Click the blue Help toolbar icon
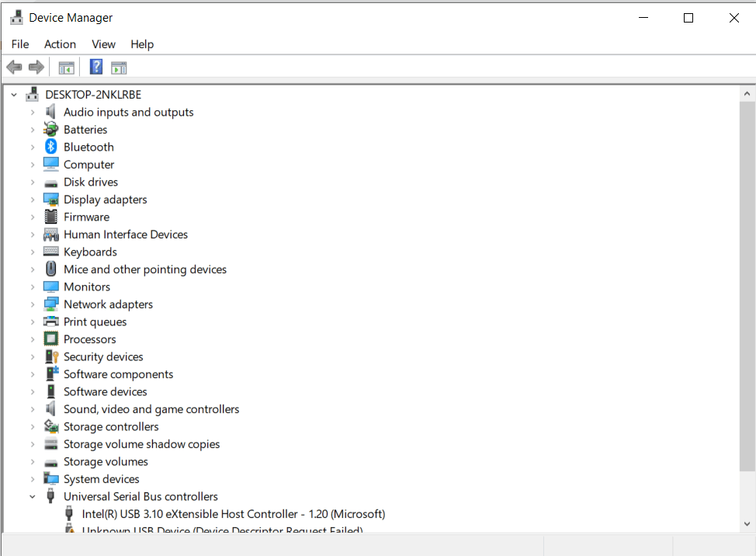Screen dimensions: 756x556 coord(96,67)
